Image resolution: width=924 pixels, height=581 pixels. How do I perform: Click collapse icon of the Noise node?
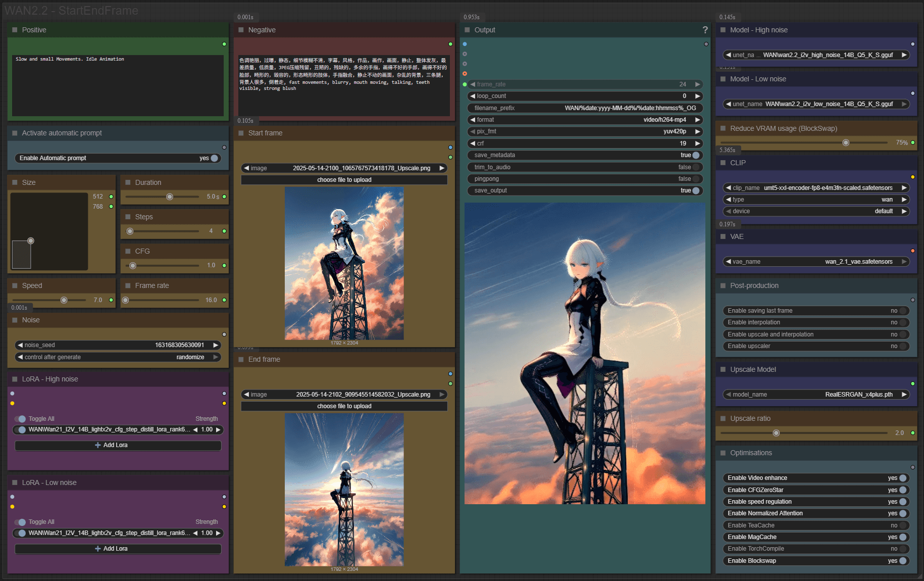[15, 320]
